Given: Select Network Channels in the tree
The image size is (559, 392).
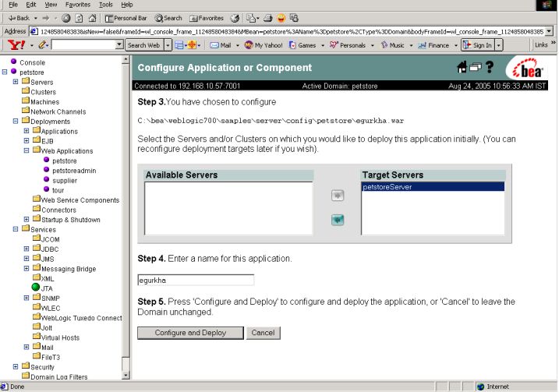Looking at the screenshot, I should point(58,112).
